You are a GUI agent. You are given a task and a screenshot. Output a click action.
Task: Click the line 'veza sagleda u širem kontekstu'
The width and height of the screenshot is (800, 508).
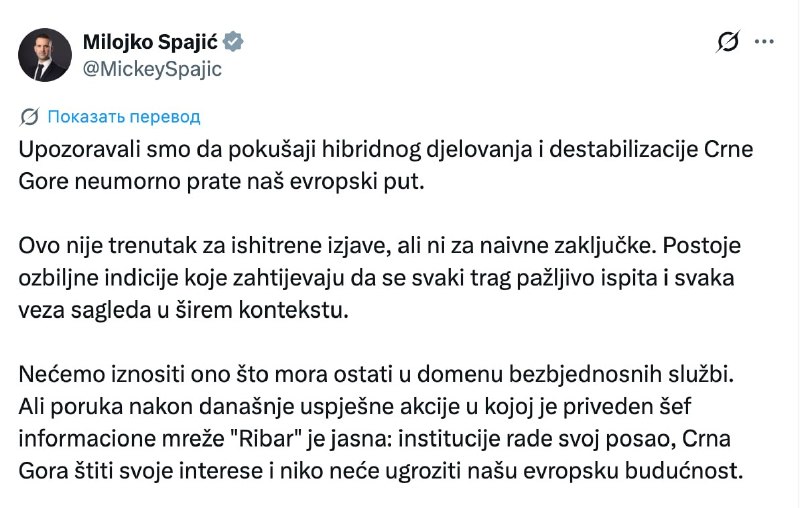[184, 310]
